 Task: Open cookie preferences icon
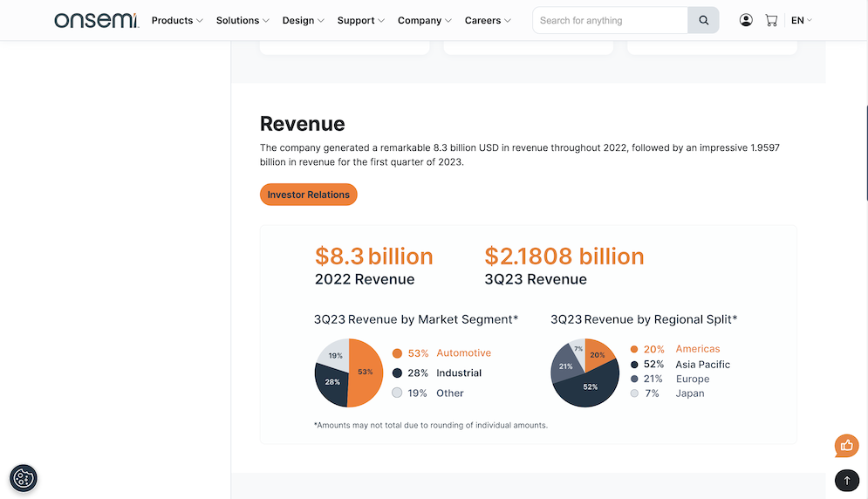(x=24, y=478)
